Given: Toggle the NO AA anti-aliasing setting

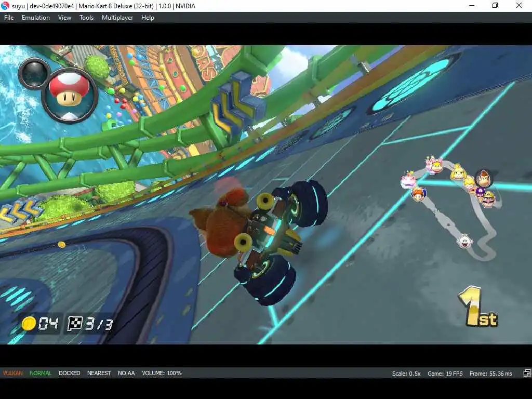Looking at the screenshot, I should (x=126, y=373).
